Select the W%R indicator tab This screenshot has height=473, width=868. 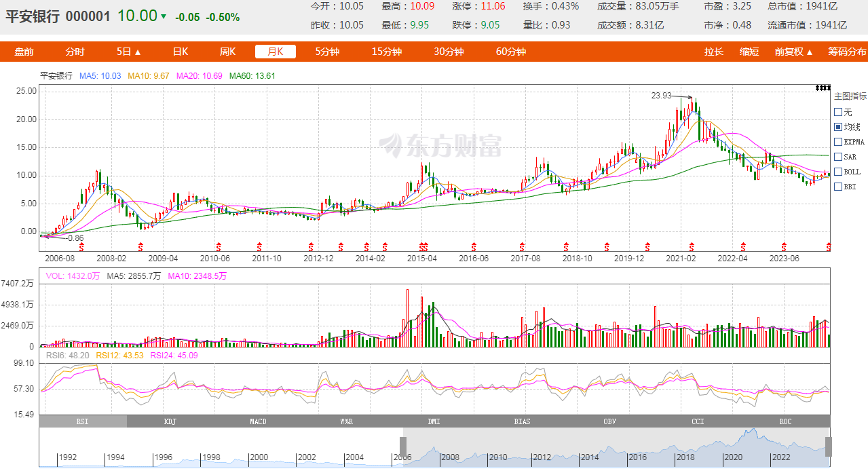point(346,421)
